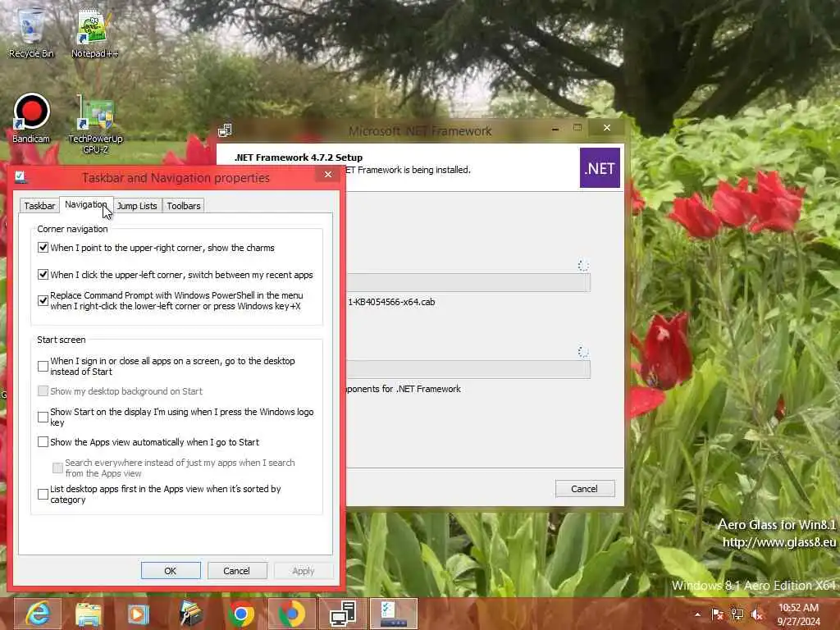Close the Microsoft .NET Framework window

tap(606, 127)
